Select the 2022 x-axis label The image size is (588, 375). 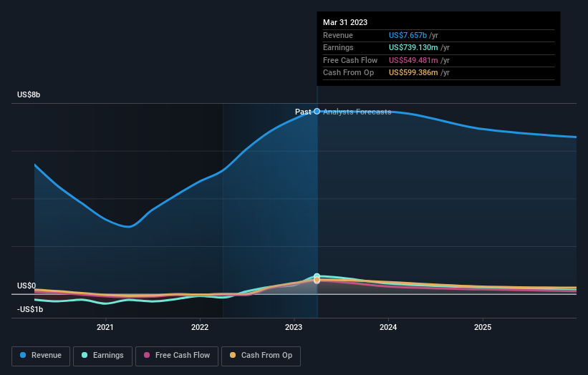coord(200,327)
